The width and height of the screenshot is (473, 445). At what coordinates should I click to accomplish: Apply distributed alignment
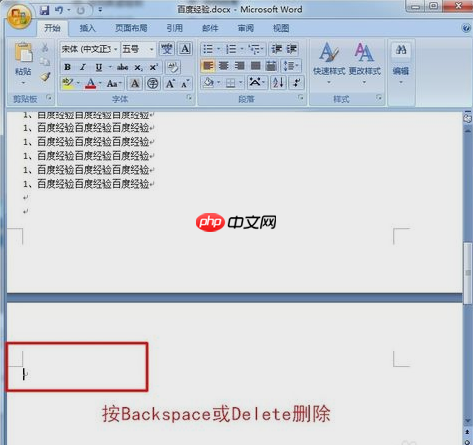pos(271,66)
